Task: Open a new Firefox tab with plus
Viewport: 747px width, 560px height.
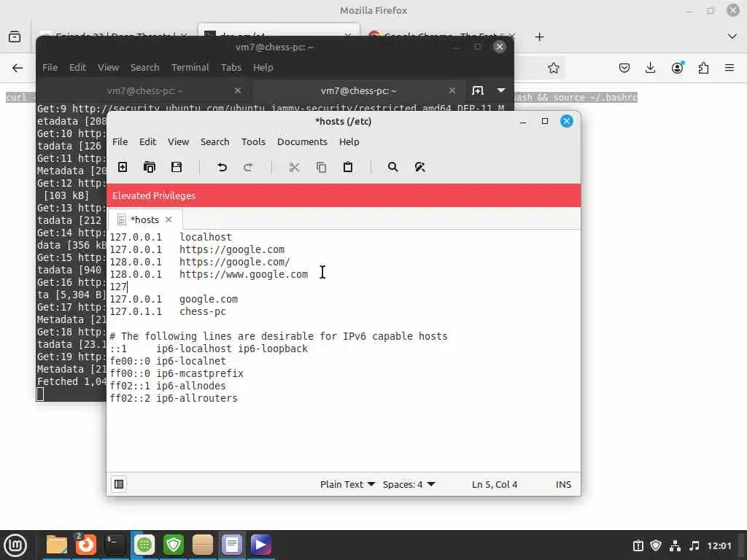Action: pyautogui.click(x=539, y=36)
